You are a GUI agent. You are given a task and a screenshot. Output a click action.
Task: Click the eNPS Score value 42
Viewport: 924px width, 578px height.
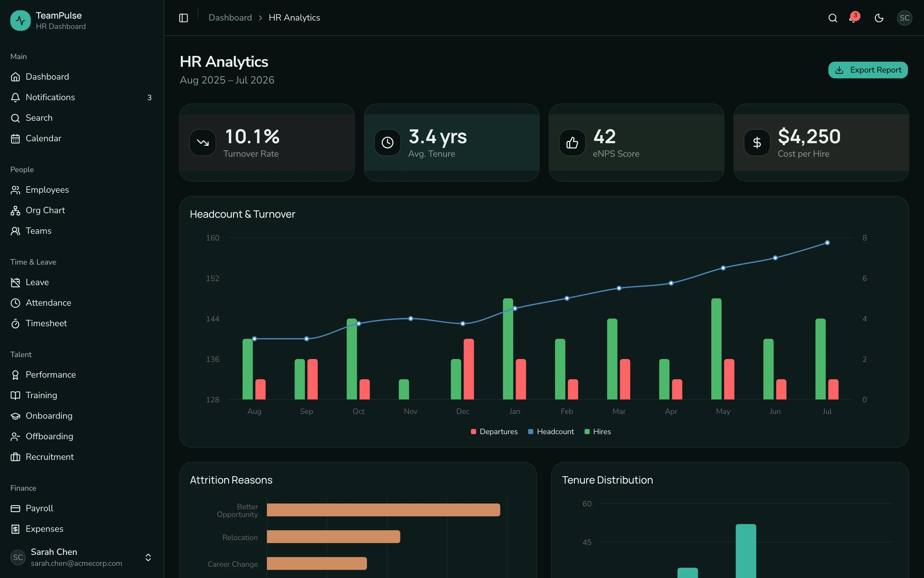(604, 136)
